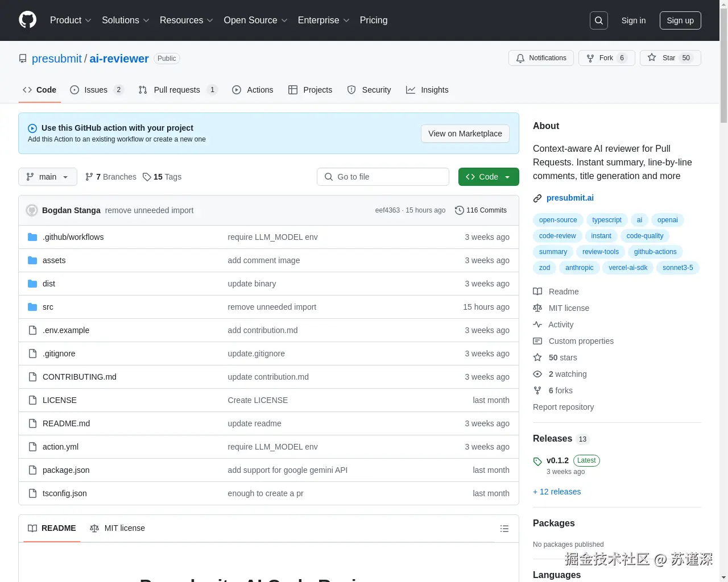This screenshot has width=728, height=582.
Task: Open the presubmit.ai link
Action: coord(570,198)
